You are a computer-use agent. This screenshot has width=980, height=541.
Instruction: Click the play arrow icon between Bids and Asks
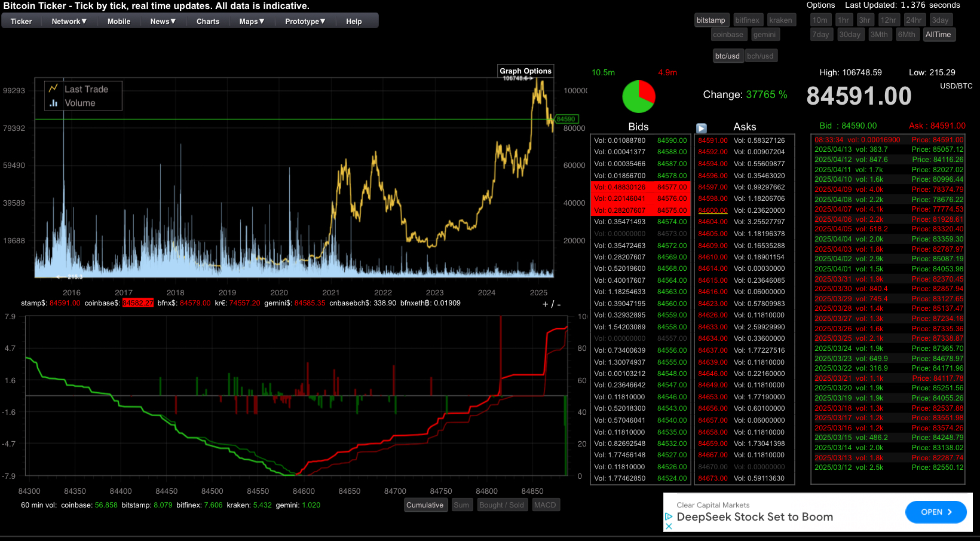point(702,128)
